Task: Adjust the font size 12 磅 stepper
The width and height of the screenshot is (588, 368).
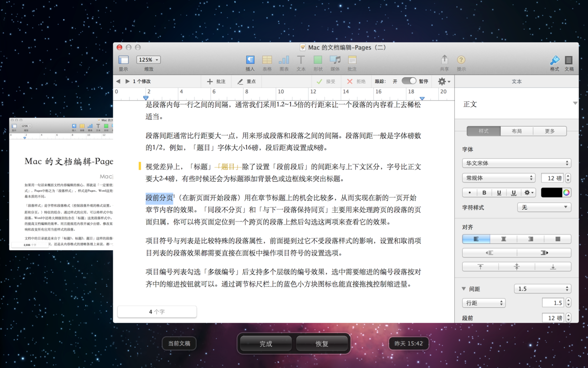Action: [568, 178]
